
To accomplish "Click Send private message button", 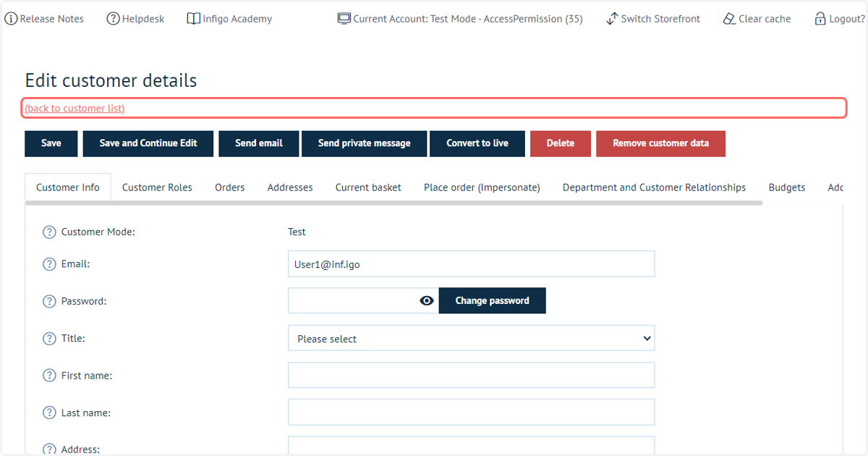I will tap(365, 143).
